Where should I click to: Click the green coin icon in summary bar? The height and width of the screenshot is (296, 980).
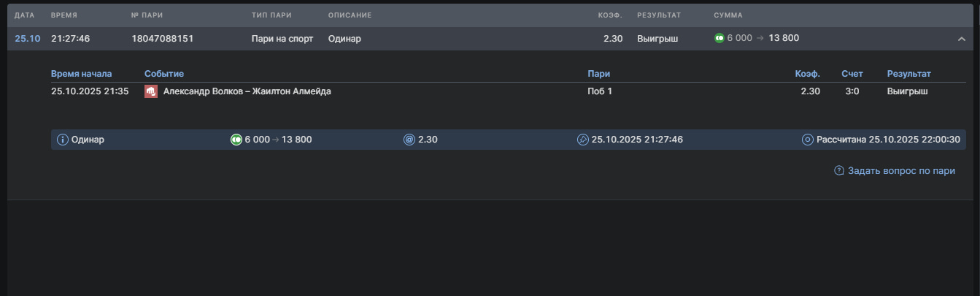(236, 140)
